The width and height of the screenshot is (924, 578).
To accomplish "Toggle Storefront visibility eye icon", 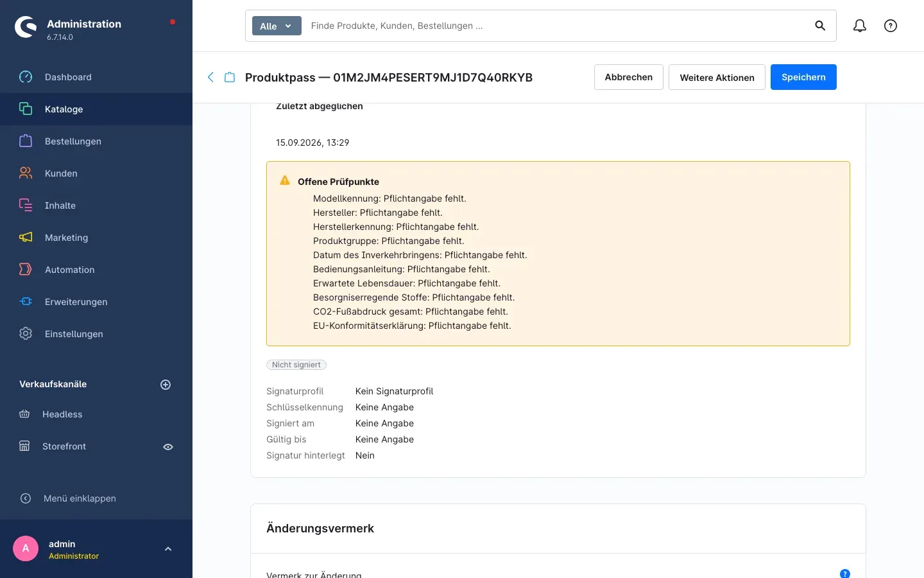I will (x=168, y=447).
